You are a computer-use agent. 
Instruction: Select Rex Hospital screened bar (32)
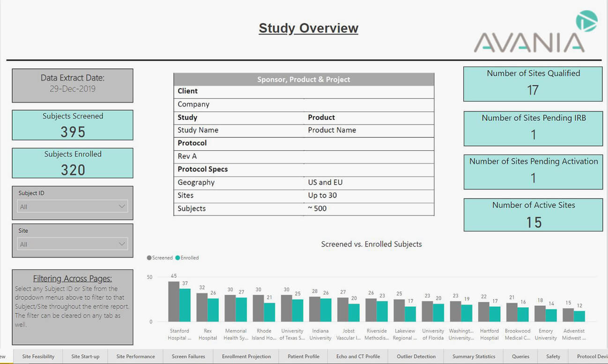tap(202, 307)
